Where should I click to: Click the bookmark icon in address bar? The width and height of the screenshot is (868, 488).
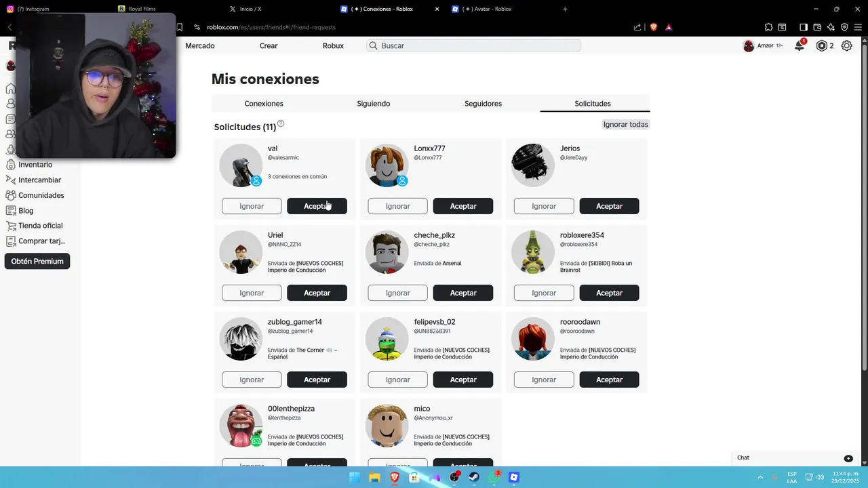[180, 27]
